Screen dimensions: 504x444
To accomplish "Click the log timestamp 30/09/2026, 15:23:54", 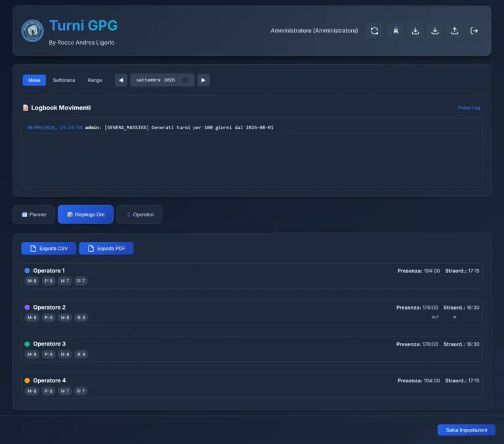I will point(54,127).
